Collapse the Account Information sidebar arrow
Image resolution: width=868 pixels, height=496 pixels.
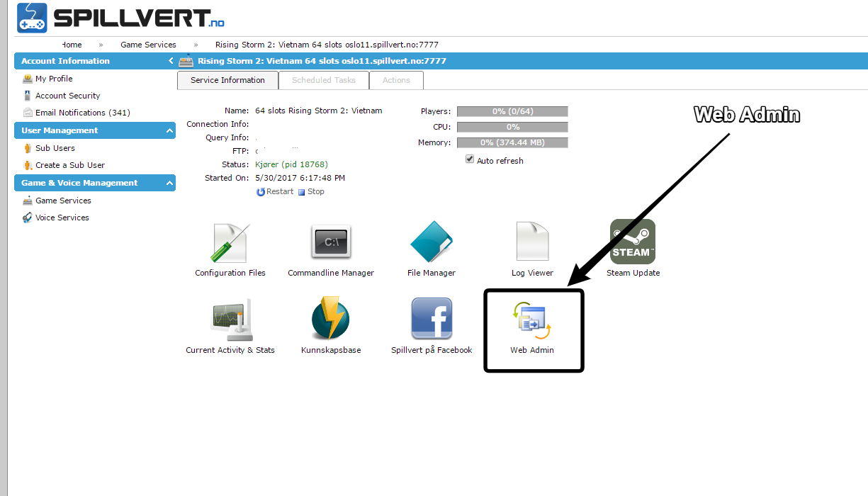pos(171,61)
